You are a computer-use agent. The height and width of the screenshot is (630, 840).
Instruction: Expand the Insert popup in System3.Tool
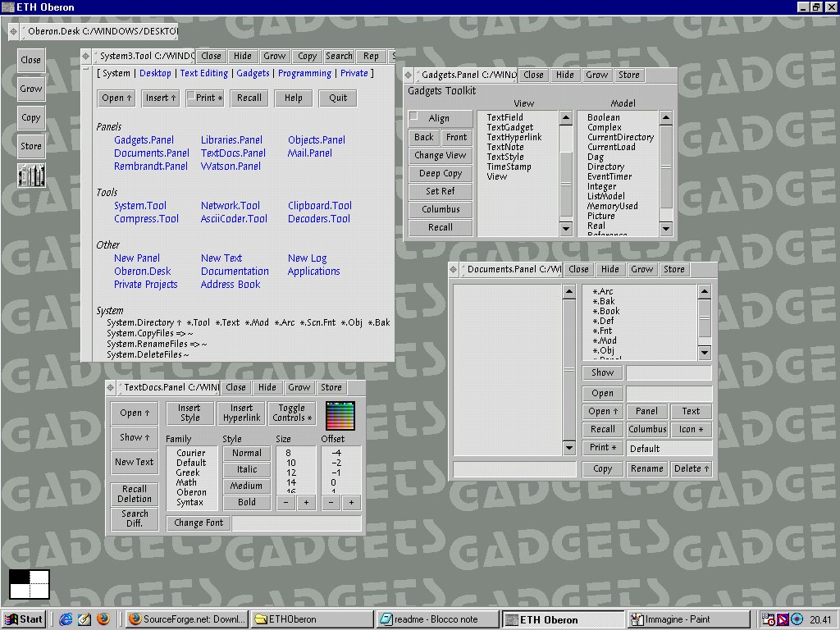pos(160,98)
